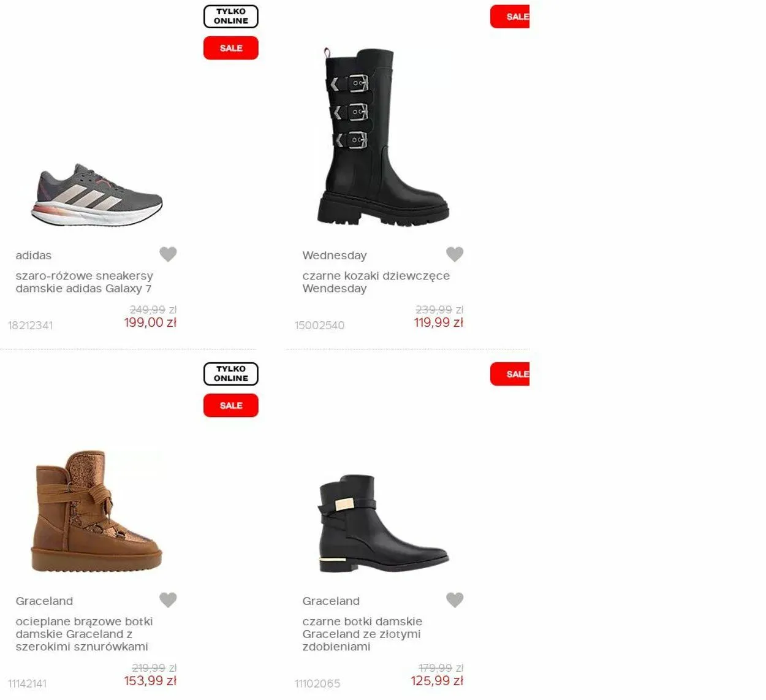Screen dimensions: 766x700
Task: Favorite the adidas Galaxy 7 sneakers heart
Action: click(168, 254)
